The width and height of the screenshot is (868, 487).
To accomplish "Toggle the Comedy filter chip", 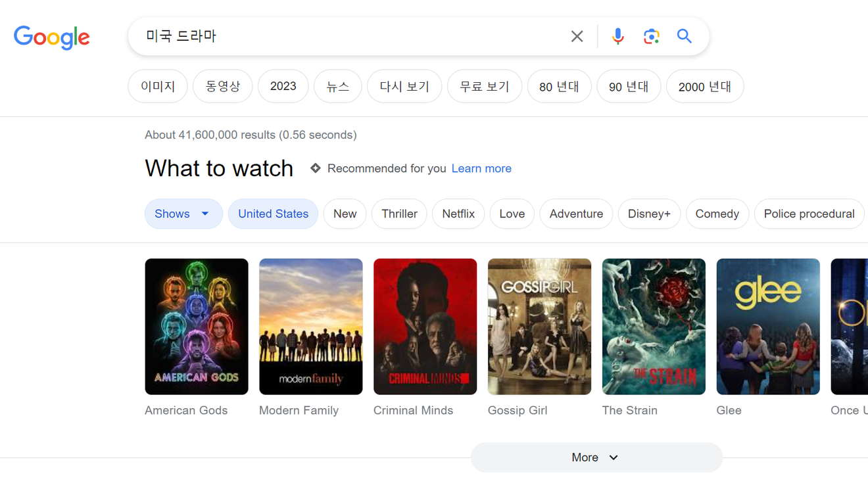I will 717,214.
